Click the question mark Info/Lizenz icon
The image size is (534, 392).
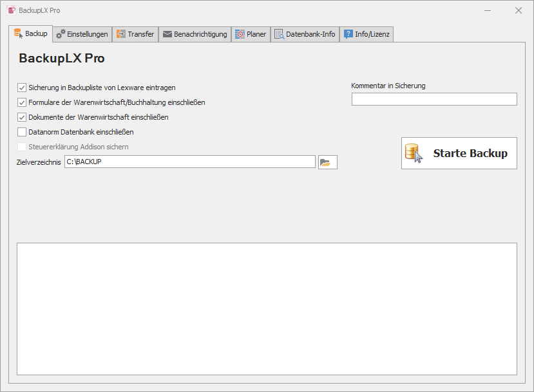point(348,34)
